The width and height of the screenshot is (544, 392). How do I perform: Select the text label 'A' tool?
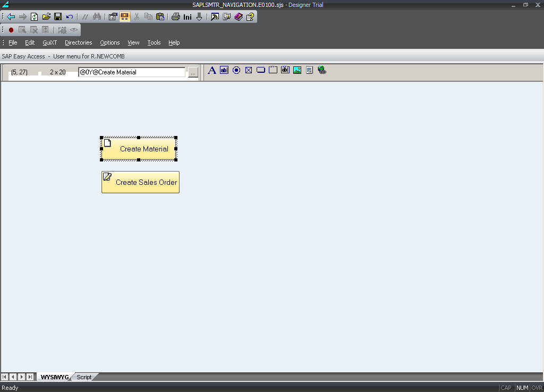click(211, 70)
